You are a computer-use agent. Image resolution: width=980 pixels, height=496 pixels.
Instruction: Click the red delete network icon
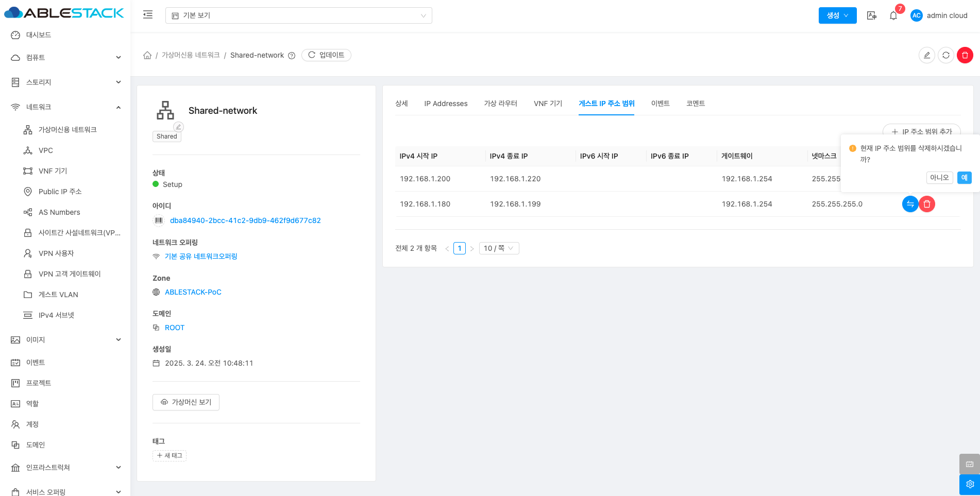(965, 55)
